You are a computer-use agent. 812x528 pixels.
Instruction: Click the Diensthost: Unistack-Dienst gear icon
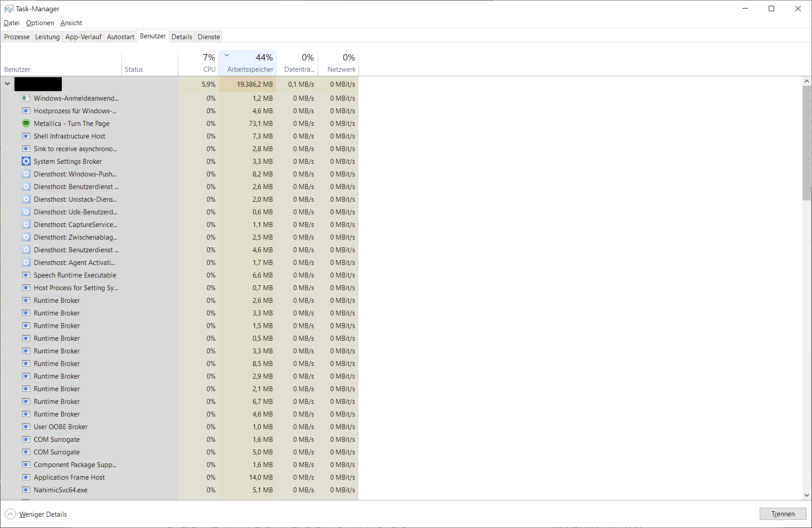click(26, 199)
